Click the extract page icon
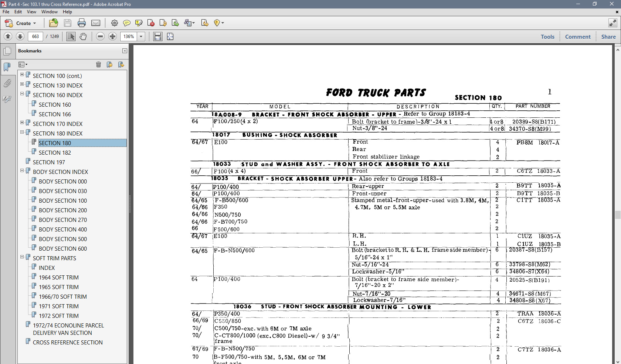The height and width of the screenshot is (364, 621). [163, 23]
